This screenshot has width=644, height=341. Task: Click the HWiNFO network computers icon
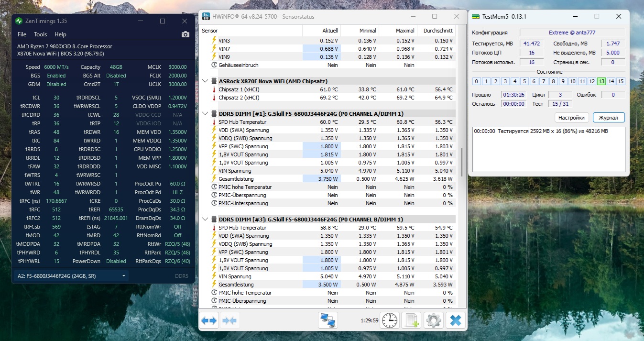[x=328, y=320]
